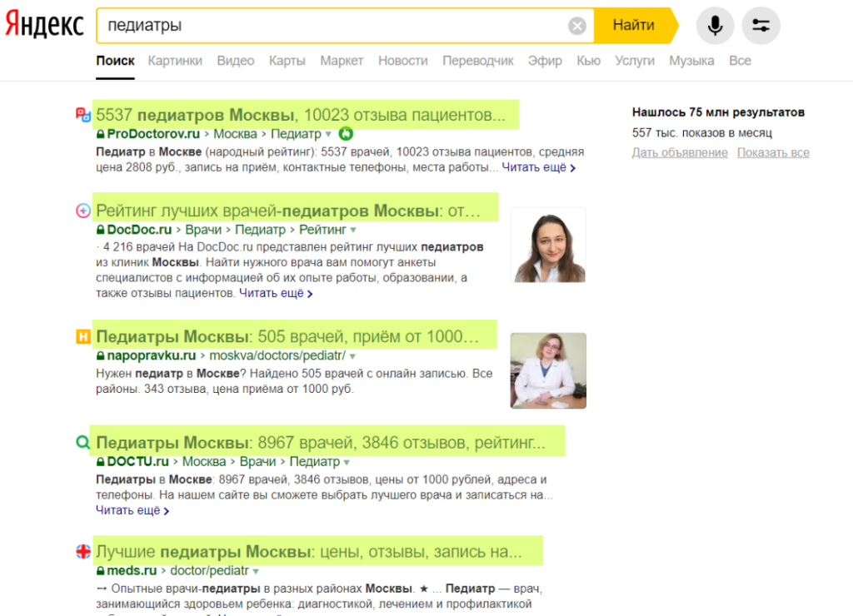
Task: Open the napopravku.ru domain link
Action: [152, 355]
